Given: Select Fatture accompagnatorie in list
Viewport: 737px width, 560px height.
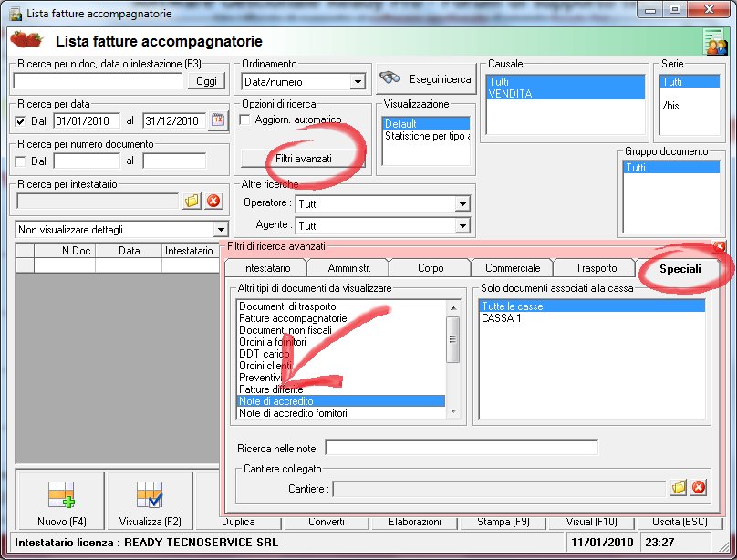Looking at the screenshot, I should pyautogui.click(x=341, y=318).
